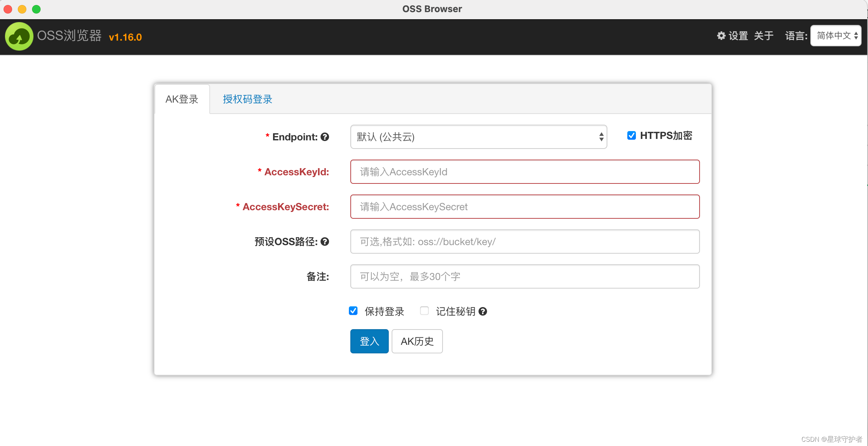Open settings via the gear icon
The width and height of the screenshot is (868, 446).
click(x=722, y=36)
